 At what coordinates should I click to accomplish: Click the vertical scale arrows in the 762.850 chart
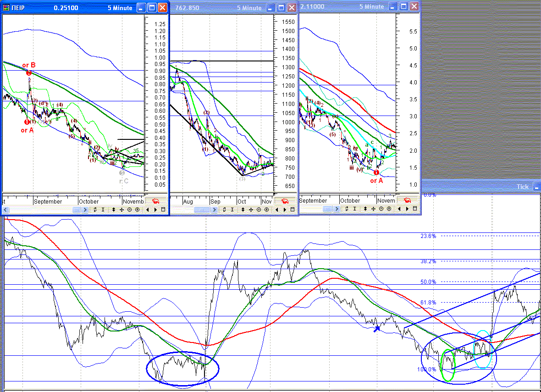point(243,210)
